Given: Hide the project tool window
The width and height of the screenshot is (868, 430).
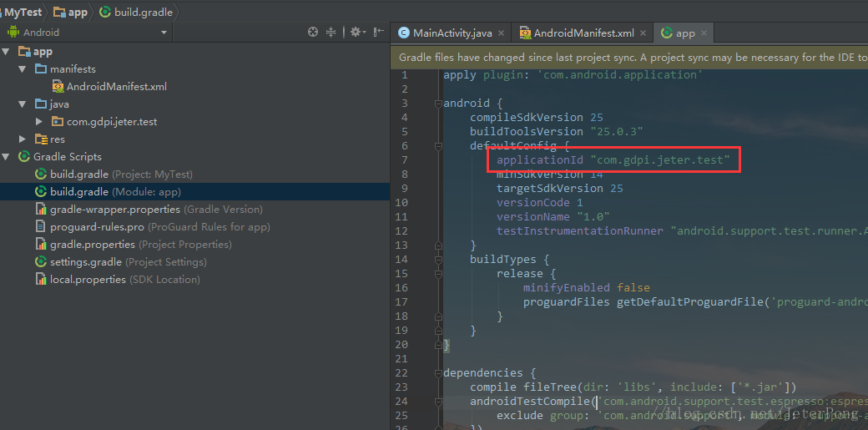Looking at the screenshot, I should tap(379, 32).
